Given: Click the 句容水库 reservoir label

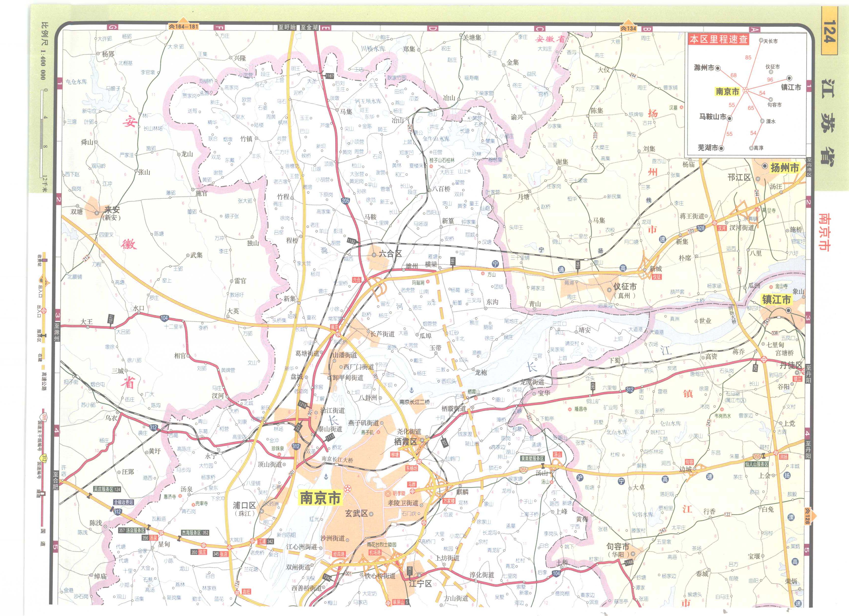Looking at the screenshot, I should [643, 515].
